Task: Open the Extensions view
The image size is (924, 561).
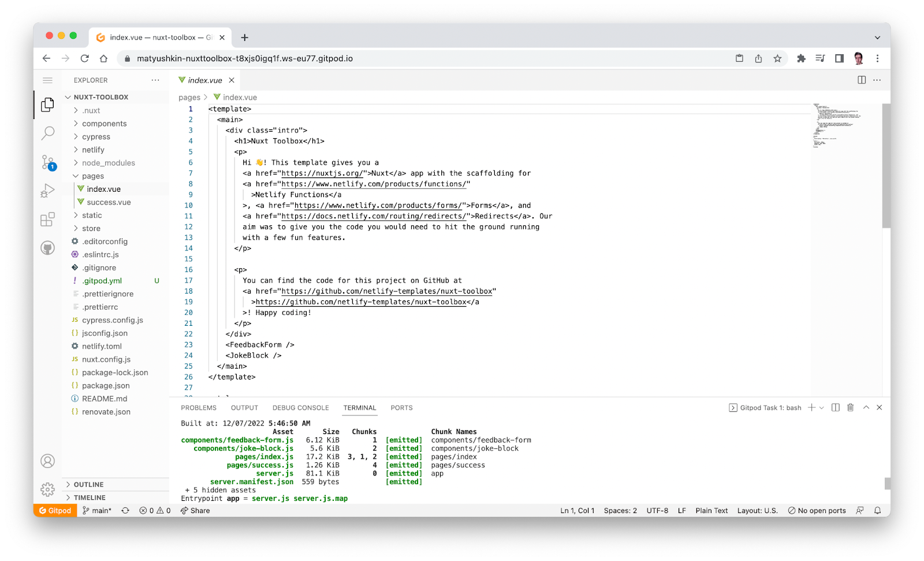Action: pos(48,220)
